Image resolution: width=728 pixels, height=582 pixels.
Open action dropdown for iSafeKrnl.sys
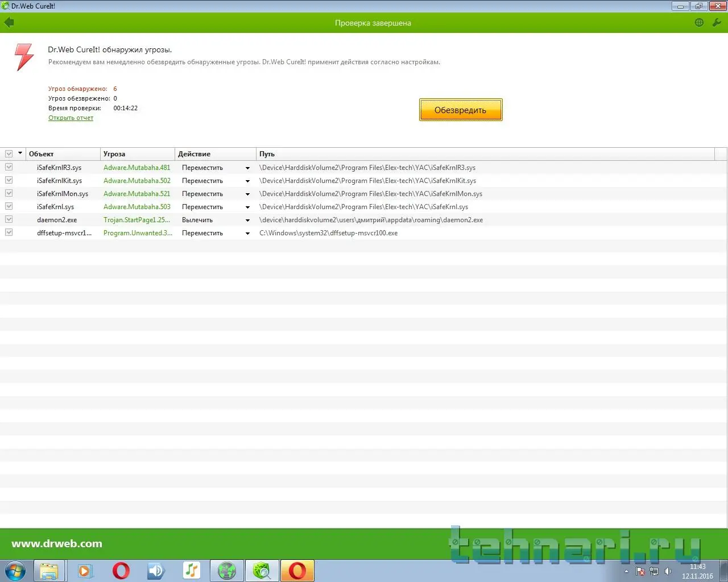(x=247, y=207)
